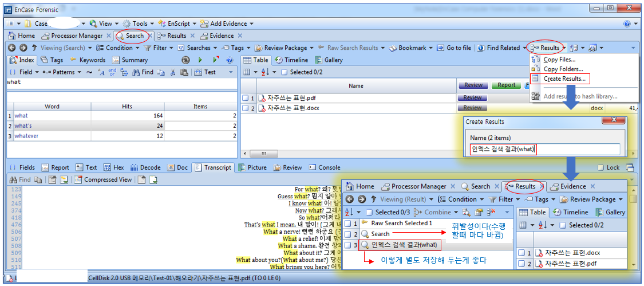Click the Name field in Create Results dialog
Viewport: 644px width, 286px height.
pyautogui.click(x=544, y=149)
